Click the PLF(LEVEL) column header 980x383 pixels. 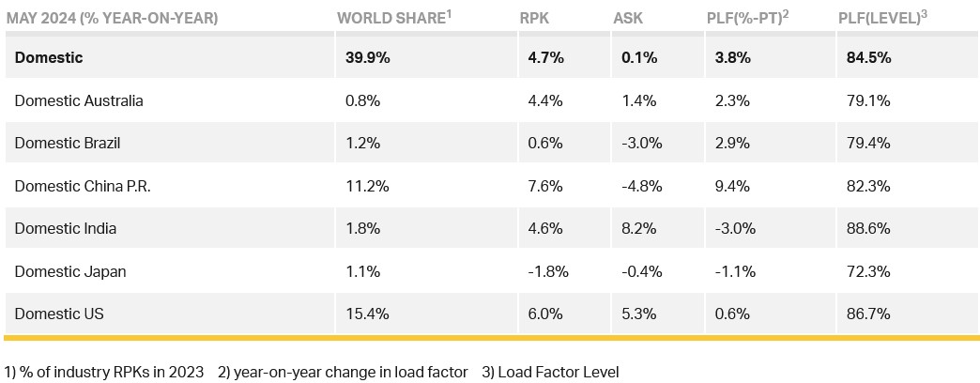[x=882, y=18]
